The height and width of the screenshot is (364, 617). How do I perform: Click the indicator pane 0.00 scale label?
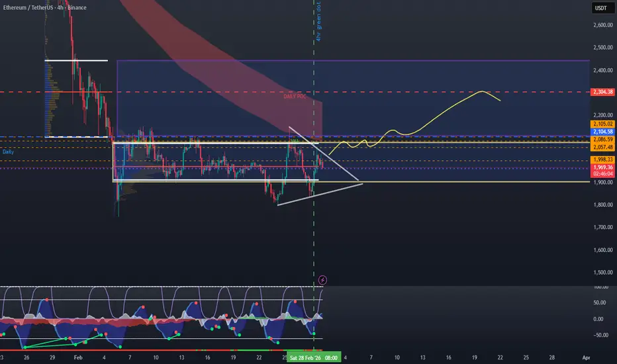598,319
